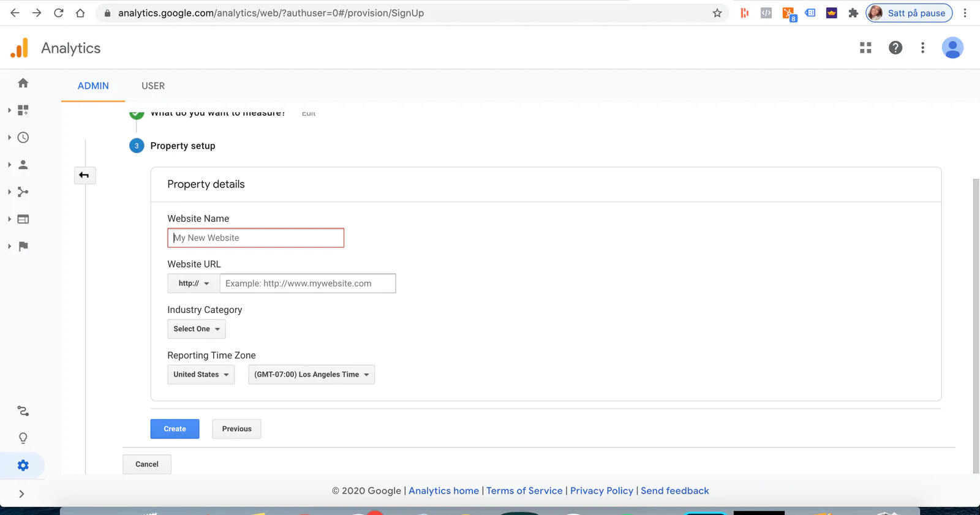Open Conversions flag icon

pos(23,246)
